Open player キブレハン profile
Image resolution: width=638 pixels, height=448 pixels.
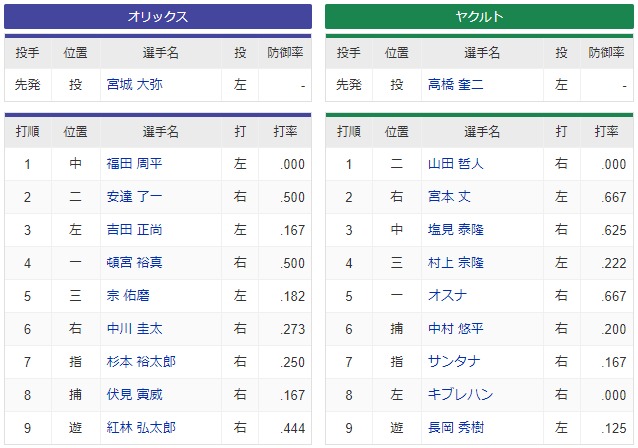pos(460,395)
